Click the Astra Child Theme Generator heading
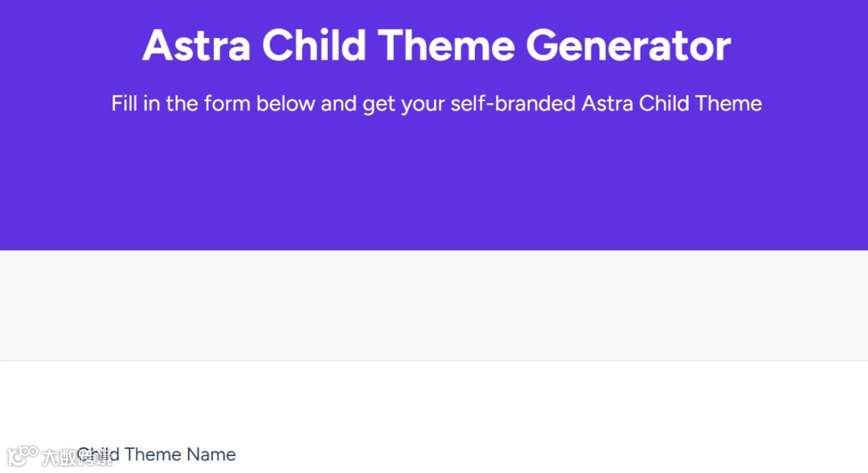The image size is (868, 473). click(x=436, y=45)
